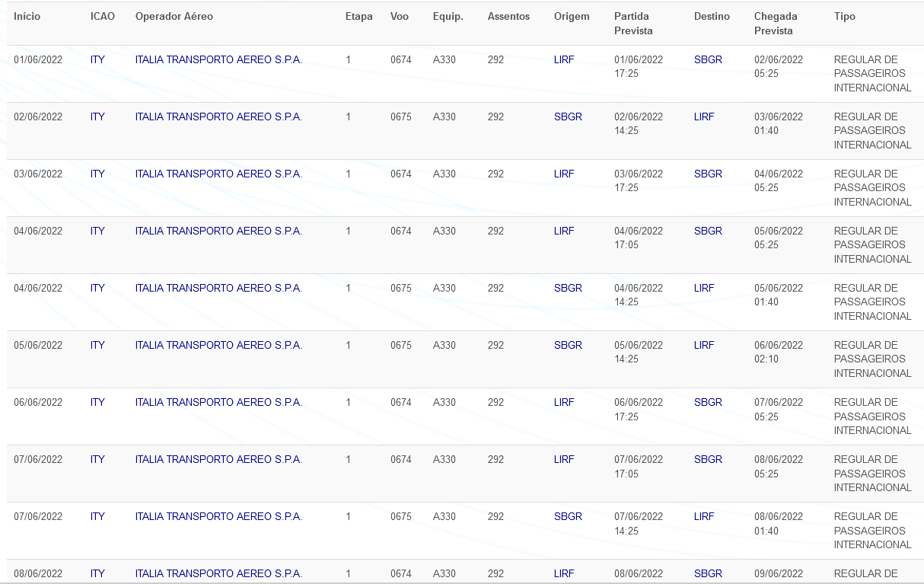The width and height of the screenshot is (924, 584).
Task: Click origin LIRF for 04/06/2022 flight 0674
Action: (x=564, y=231)
